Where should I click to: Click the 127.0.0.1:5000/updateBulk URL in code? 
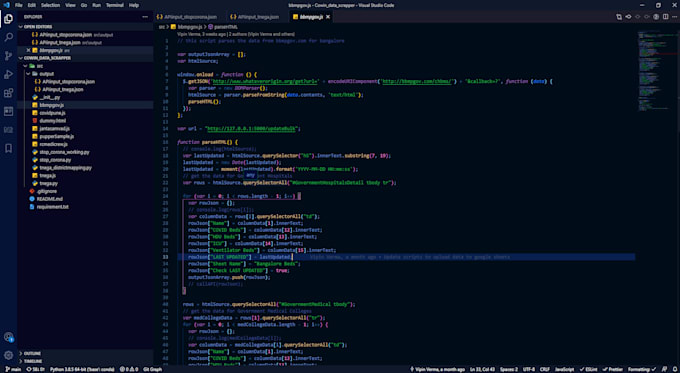click(x=252, y=129)
